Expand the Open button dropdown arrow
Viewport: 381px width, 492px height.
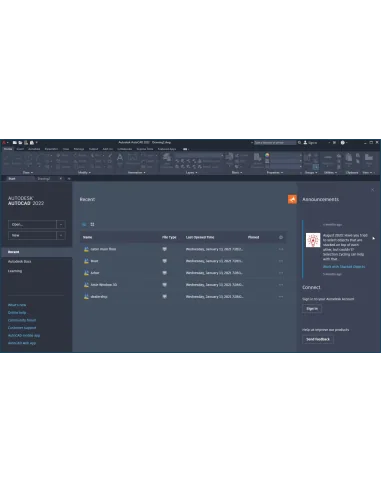point(61,224)
